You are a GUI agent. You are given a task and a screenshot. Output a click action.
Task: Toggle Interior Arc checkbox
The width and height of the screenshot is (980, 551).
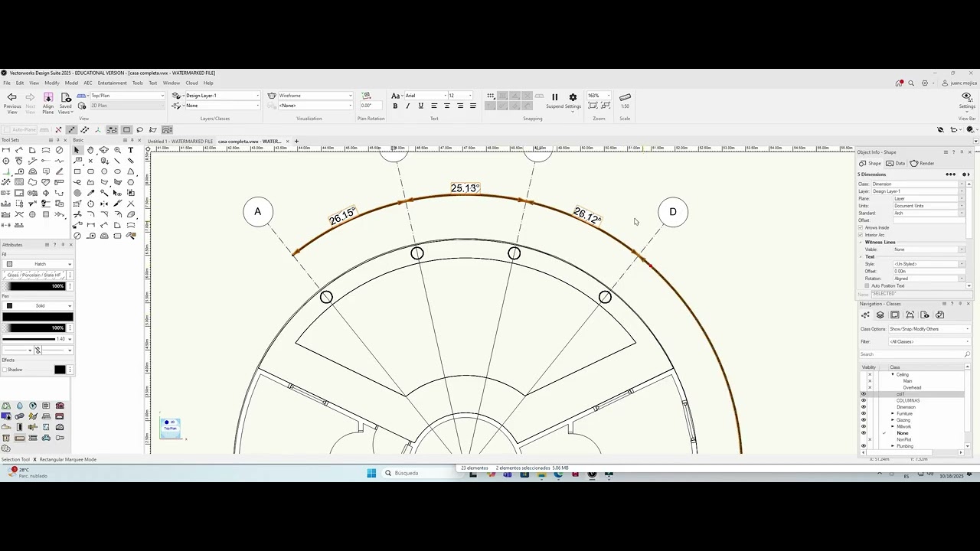[861, 235]
